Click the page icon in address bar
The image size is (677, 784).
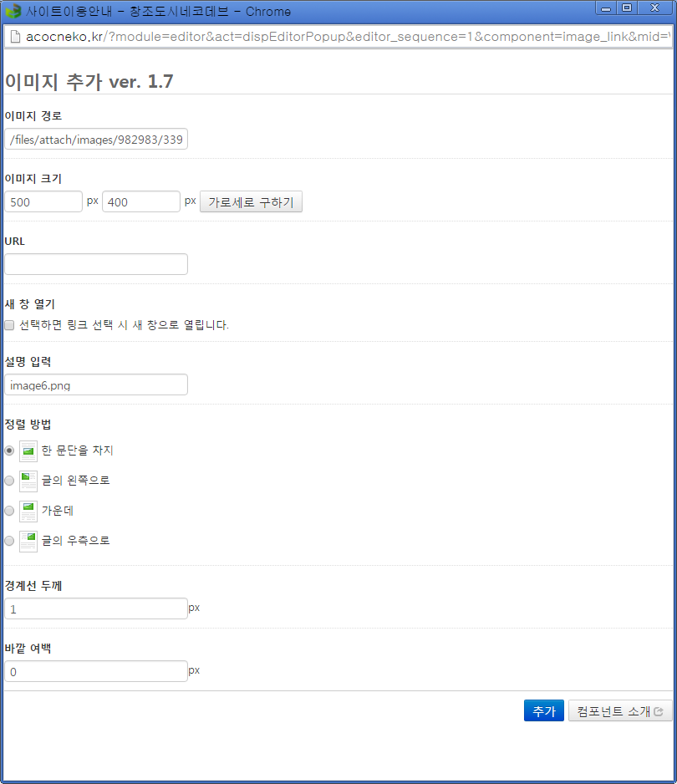[16, 37]
